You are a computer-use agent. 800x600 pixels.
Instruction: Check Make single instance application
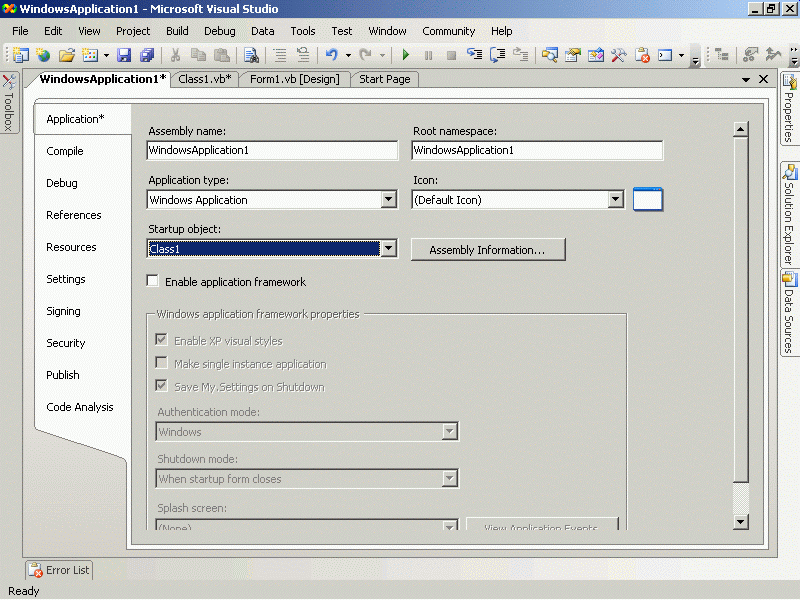tap(161, 364)
